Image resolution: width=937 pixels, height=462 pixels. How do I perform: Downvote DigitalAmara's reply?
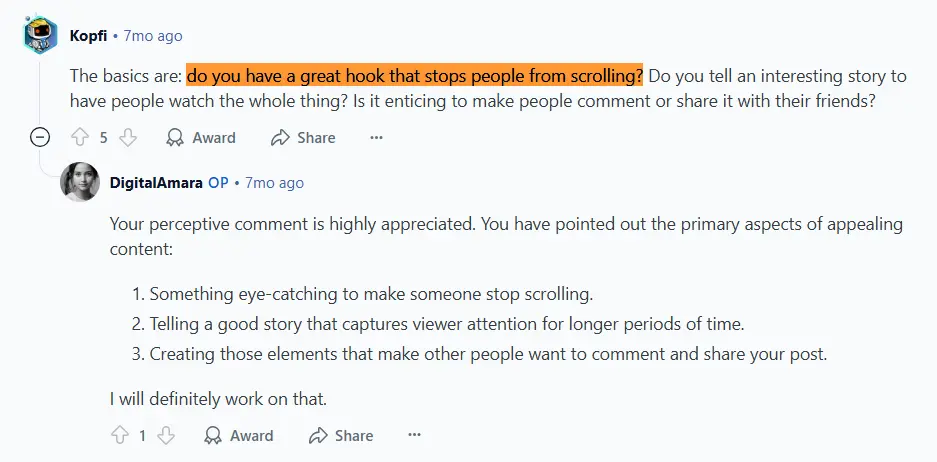click(x=166, y=435)
